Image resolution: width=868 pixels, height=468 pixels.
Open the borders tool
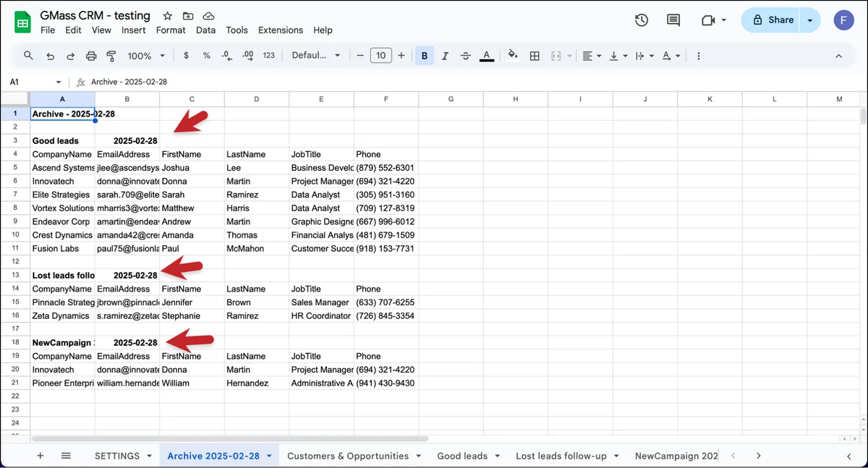535,56
